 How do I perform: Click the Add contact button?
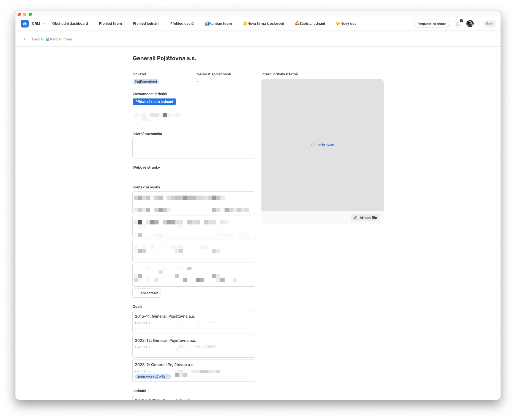point(146,293)
